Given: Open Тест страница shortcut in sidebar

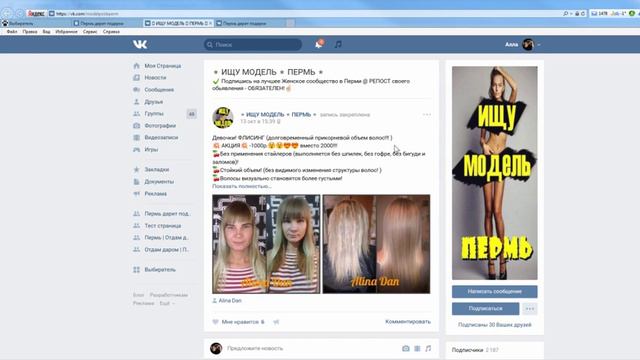Looking at the screenshot, I should click(162, 226).
